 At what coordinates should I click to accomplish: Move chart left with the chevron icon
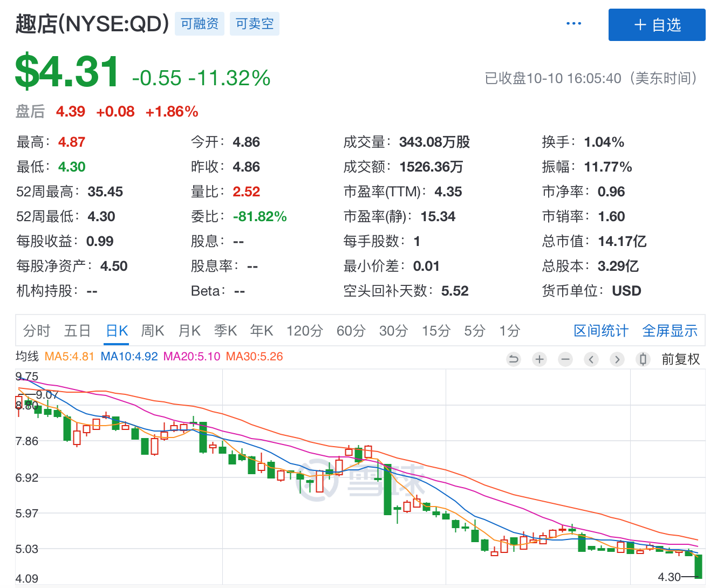[x=591, y=359]
